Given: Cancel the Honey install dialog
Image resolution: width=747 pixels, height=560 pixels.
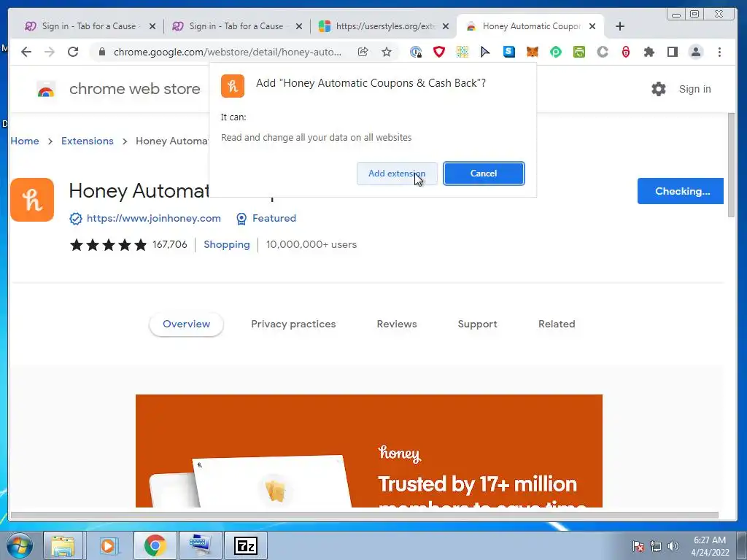Looking at the screenshot, I should pos(484,174).
